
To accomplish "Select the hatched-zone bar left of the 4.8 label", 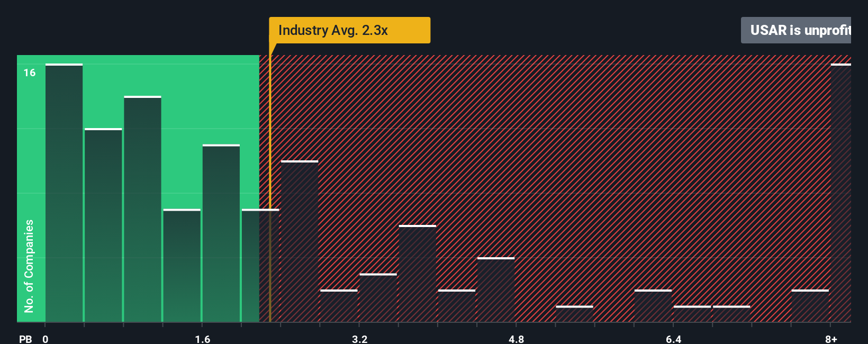I will pyautogui.click(x=496, y=289).
